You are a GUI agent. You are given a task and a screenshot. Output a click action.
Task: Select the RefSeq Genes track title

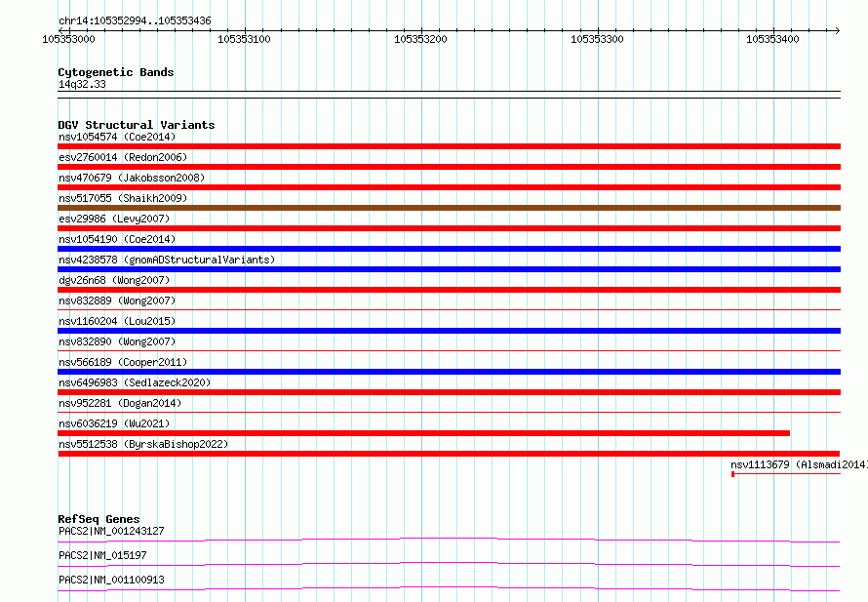coord(99,519)
